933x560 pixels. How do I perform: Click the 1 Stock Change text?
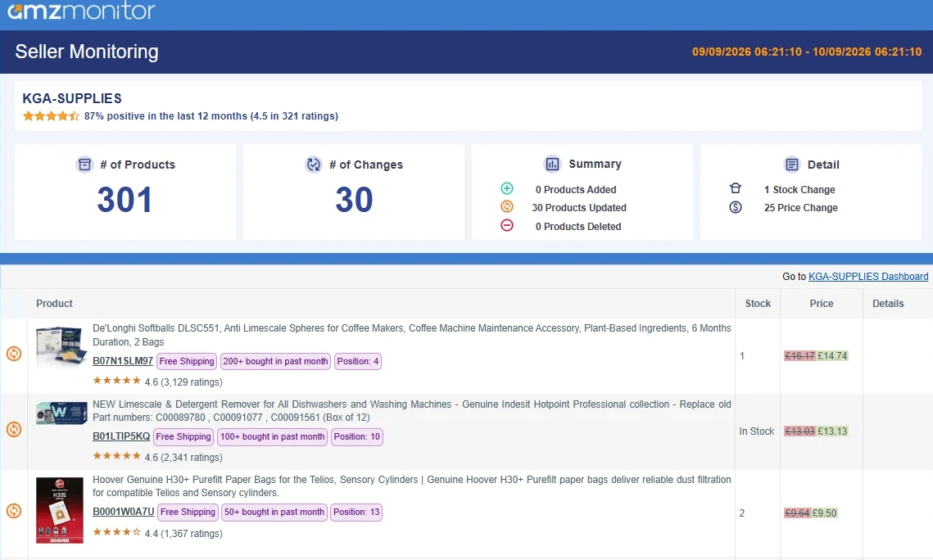[x=799, y=190]
